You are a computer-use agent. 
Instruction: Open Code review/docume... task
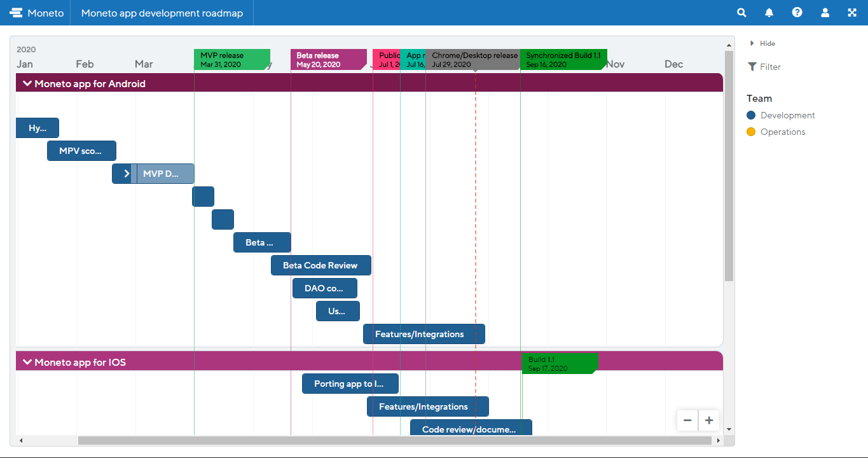tap(471, 428)
